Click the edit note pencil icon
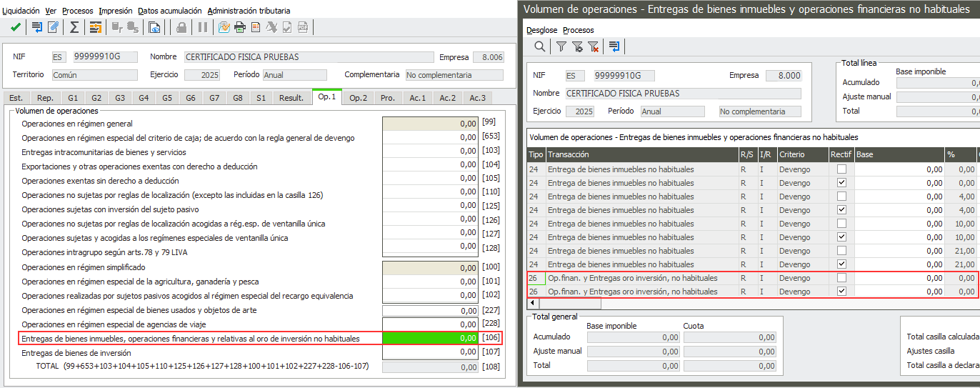The image size is (980, 388). pyautogui.click(x=53, y=27)
